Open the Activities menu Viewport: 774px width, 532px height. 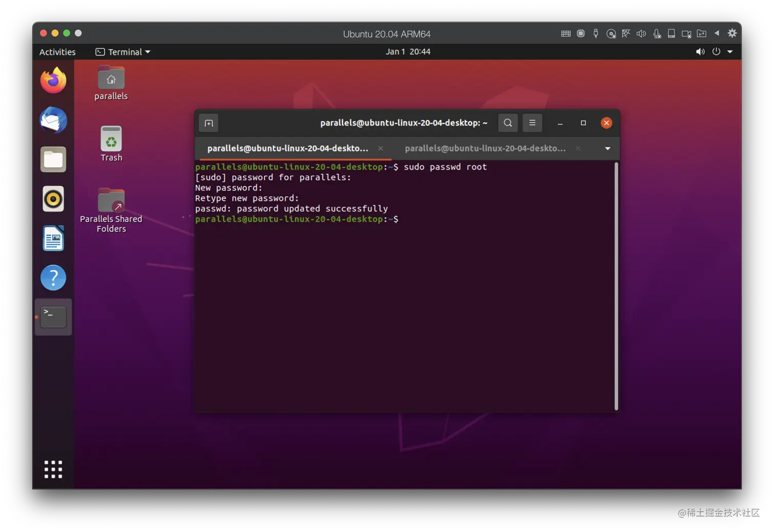pyautogui.click(x=57, y=51)
